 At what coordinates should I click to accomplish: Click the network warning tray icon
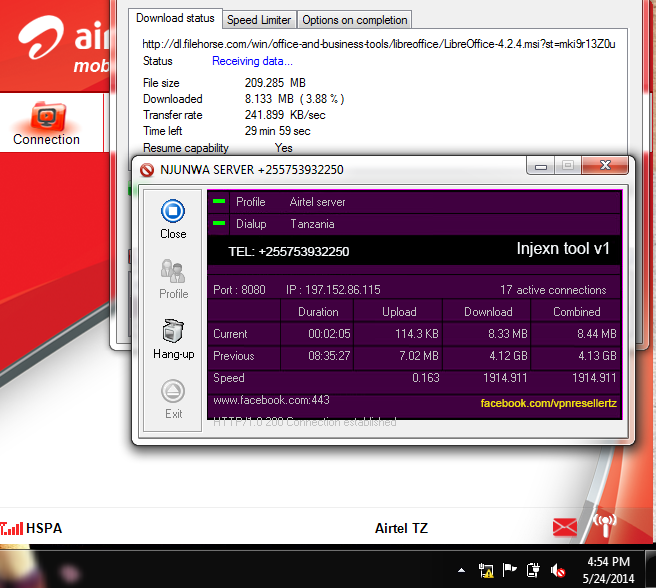click(487, 570)
